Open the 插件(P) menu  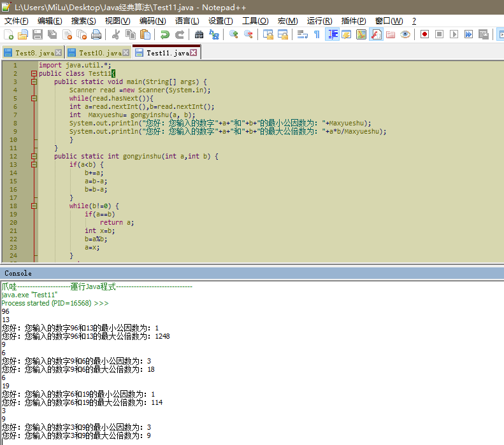pos(354,21)
